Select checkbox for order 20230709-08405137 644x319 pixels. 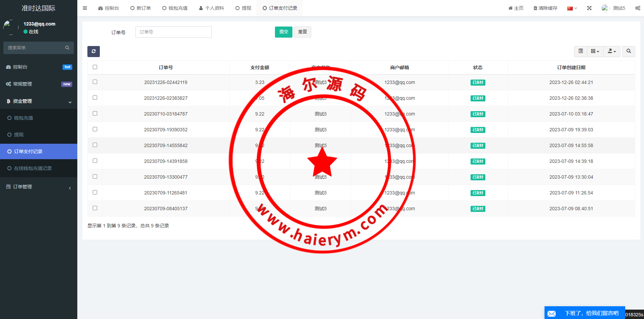tap(95, 208)
